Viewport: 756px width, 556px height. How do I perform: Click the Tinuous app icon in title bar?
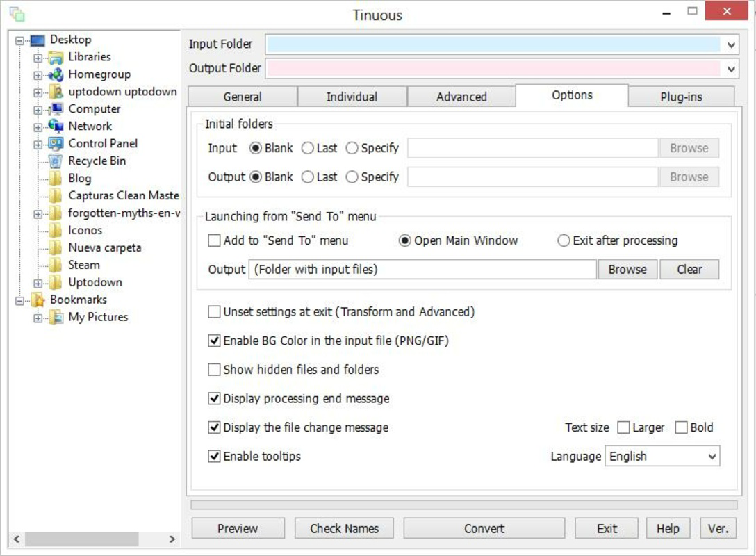[x=17, y=14]
